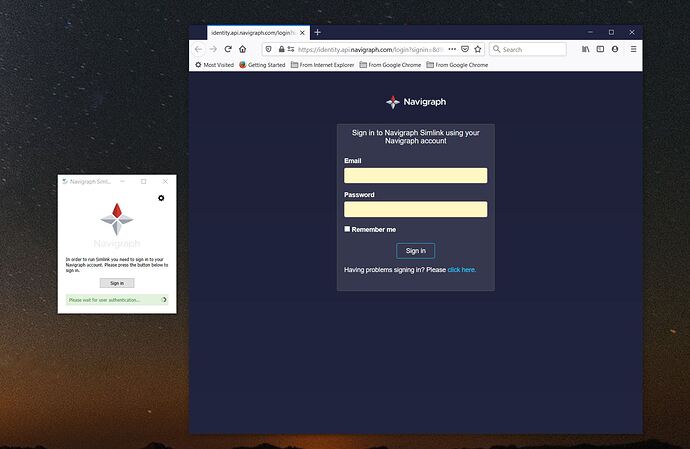Screen dimensions: 690x449
Task: Toggle Firefox sidebar view icon
Action: [600, 49]
